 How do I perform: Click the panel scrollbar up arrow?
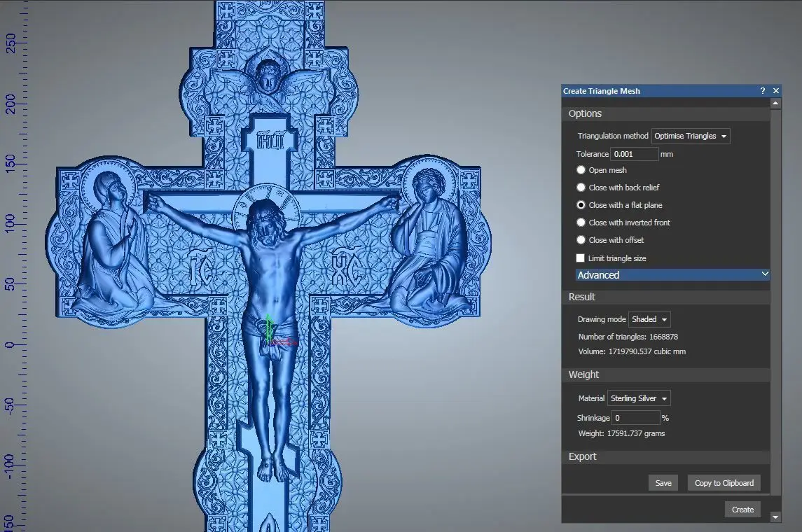pyautogui.click(x=775, y=103)
